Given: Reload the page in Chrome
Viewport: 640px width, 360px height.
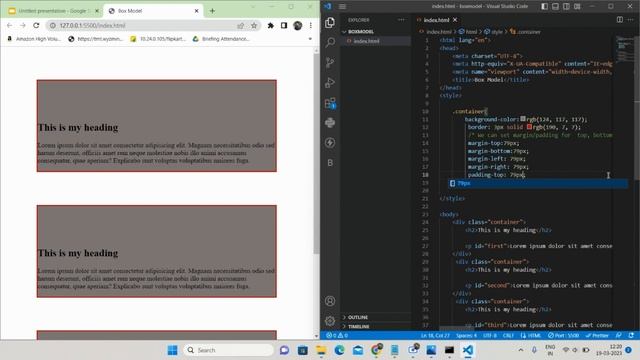Looking at the screenshot, I should [36, 25].
